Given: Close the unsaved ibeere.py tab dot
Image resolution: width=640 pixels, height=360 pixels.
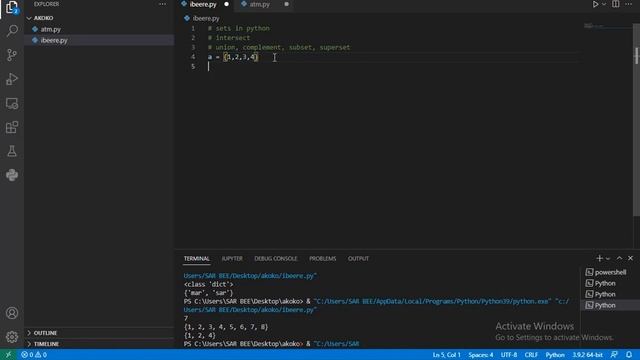Looking at the screenshot, I should click(x=227, y=4).
